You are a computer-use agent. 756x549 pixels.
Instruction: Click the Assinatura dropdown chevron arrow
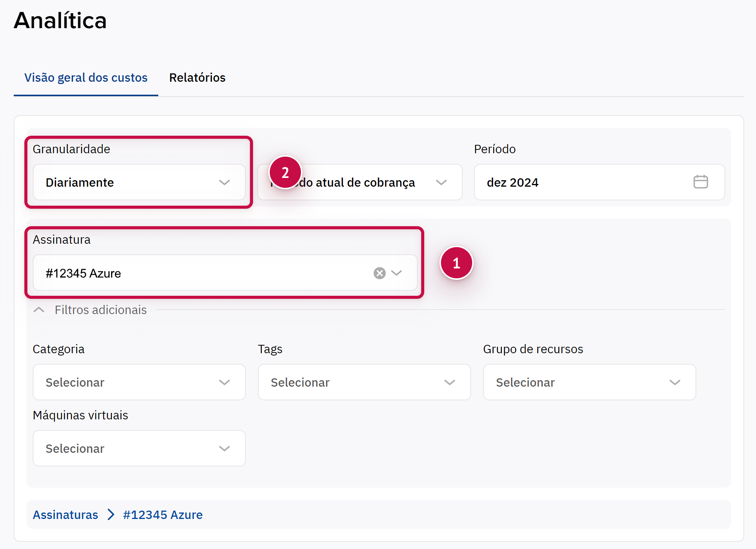[396, 273]
